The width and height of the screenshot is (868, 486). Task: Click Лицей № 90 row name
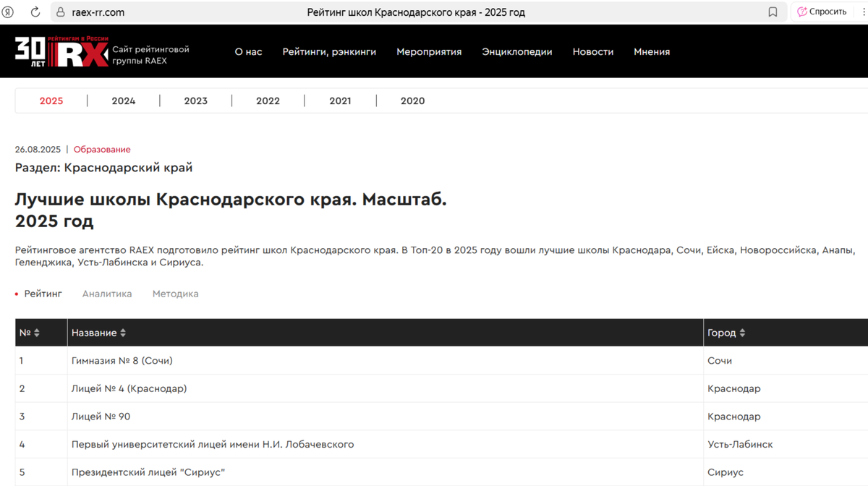(x=101, y=417)
